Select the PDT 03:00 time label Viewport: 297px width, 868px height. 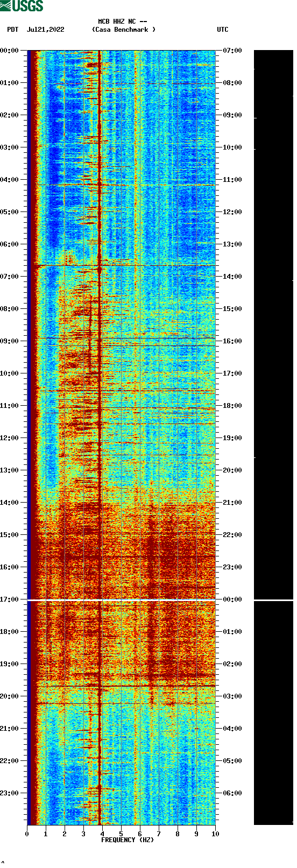point(10,147)
